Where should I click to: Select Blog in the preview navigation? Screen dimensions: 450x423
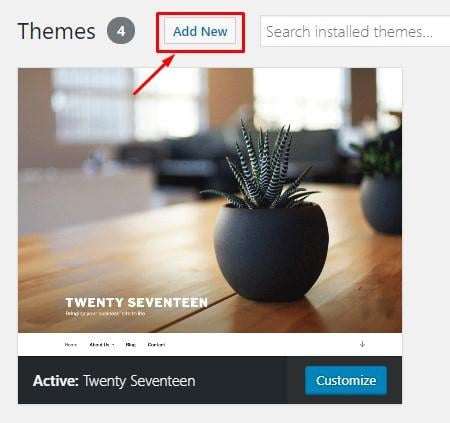pyautogui.click(x=131, y=345)
